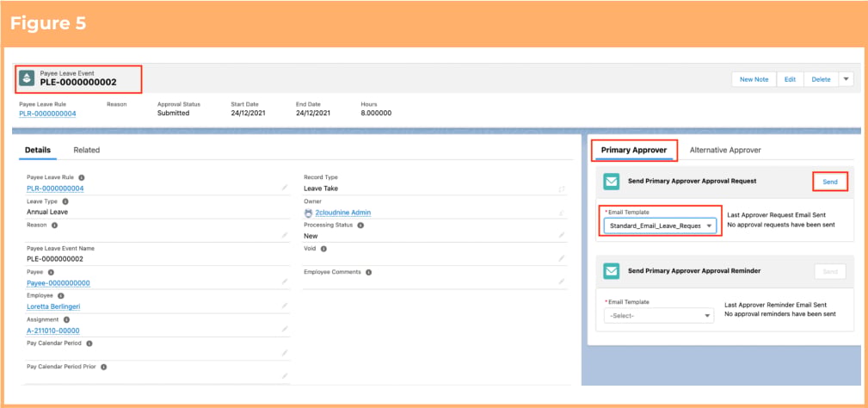Open Standard_Email_Leave_Request template dropdown
This screenshot has width=868, height=408.
tap(660, 226)
